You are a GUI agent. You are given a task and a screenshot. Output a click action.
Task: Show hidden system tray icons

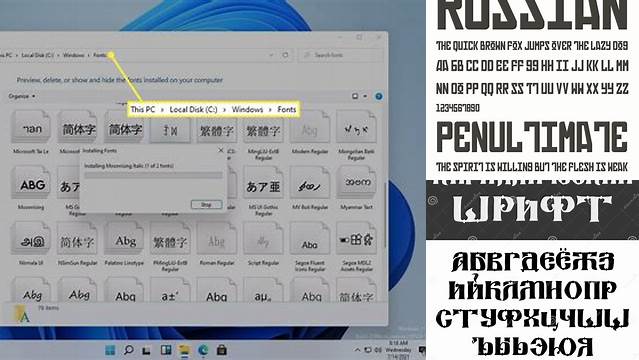(x=357, y=350)
